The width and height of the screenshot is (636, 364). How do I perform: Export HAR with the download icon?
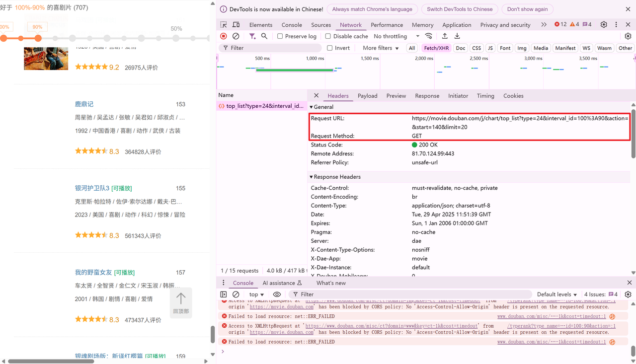click(457, 36)
